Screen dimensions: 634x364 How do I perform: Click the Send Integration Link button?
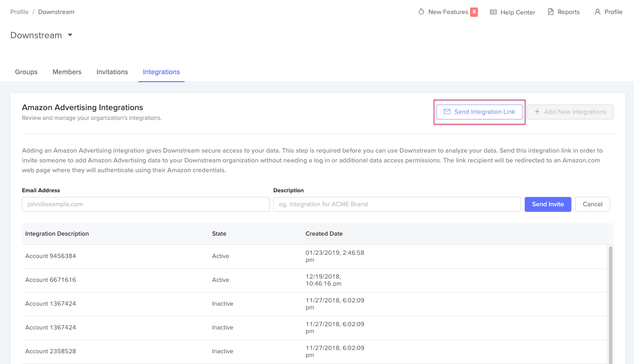[479, 112]
